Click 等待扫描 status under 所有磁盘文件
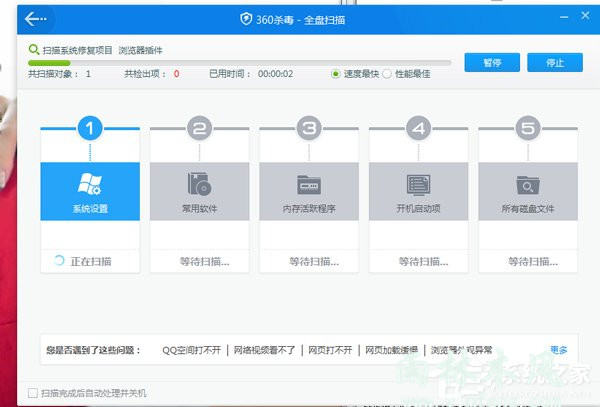This screenshot has height=407, width=600. 533,262
